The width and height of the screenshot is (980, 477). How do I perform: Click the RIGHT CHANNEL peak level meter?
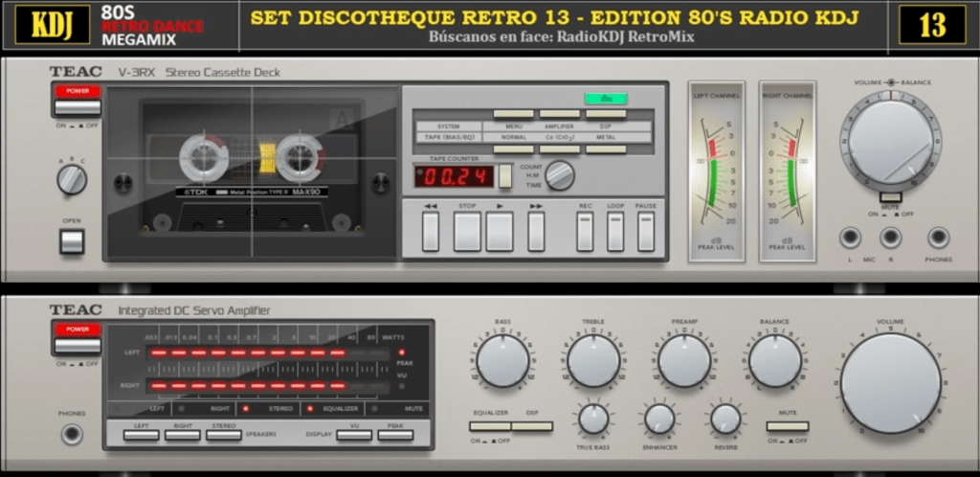tap(788, 170)
